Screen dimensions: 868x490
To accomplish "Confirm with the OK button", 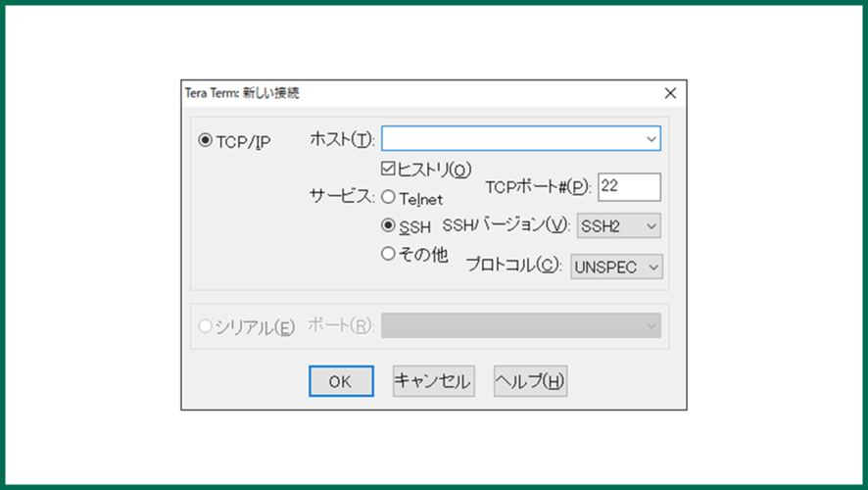I will click(x=341, y=381).
